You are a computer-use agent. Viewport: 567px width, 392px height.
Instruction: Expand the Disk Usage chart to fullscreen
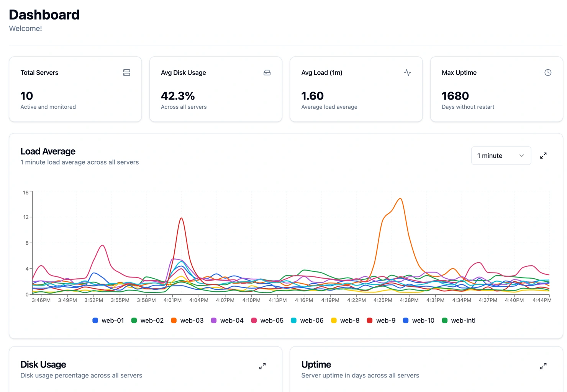[262, 366]
